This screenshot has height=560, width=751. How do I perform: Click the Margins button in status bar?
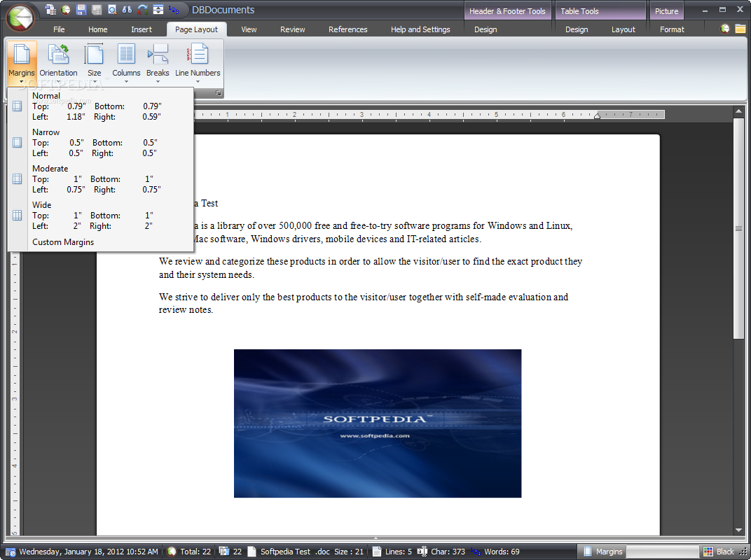(x=602, y=552)
